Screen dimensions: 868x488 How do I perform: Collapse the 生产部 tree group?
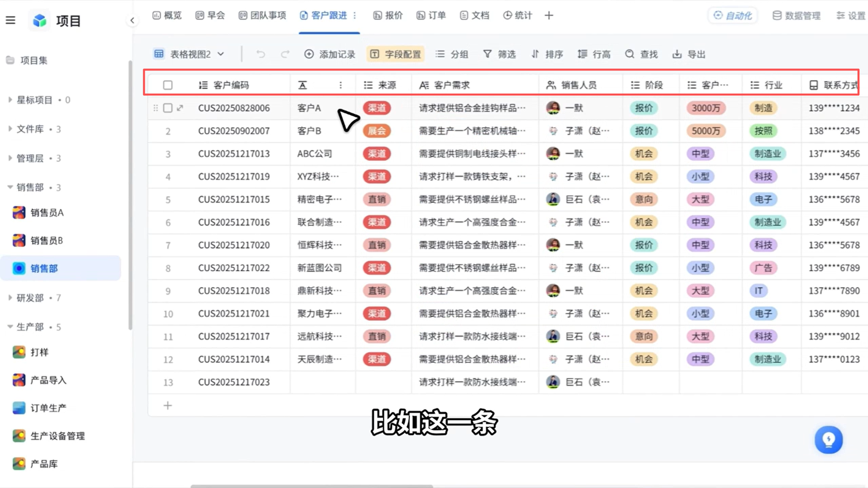coord(10,327)
